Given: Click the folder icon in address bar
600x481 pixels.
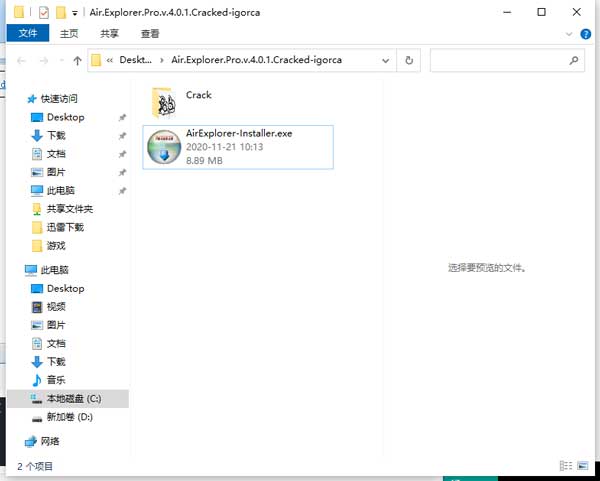Looking at the screenshot, I should [x=96, y=60].
